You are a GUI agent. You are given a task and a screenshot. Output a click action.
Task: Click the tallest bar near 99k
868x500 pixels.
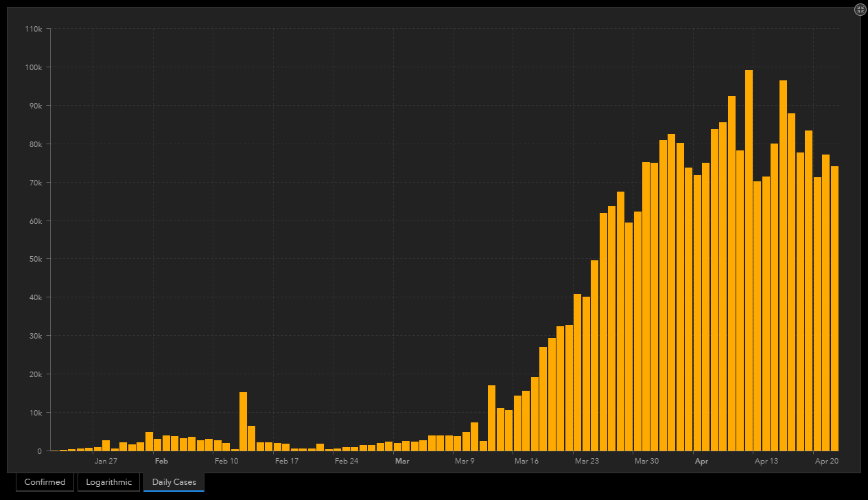(x=749, y=261)
